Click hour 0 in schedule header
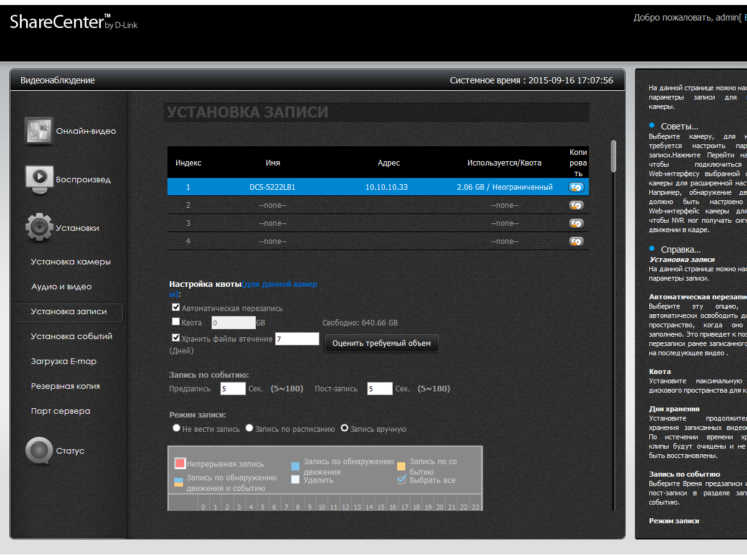This screenshot has height=560, width=747. pos(203,507)
